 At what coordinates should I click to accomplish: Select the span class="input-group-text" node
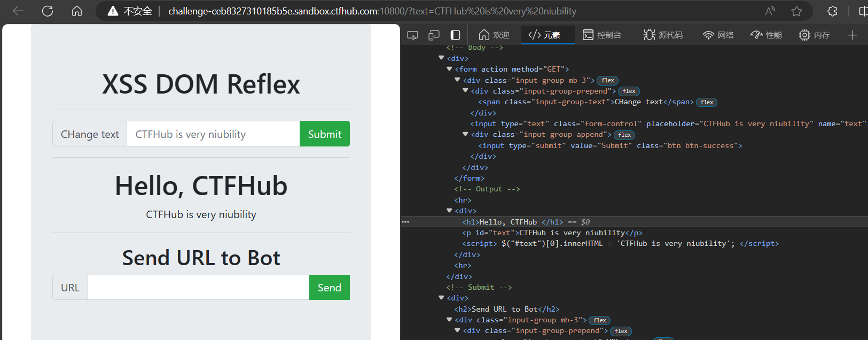pos(586,102)
